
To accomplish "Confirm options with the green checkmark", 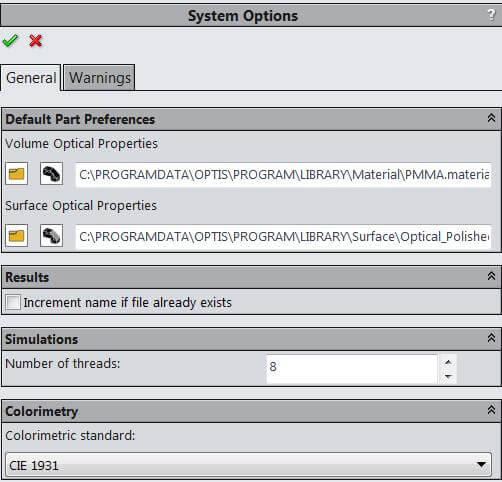I will point(10,41).
